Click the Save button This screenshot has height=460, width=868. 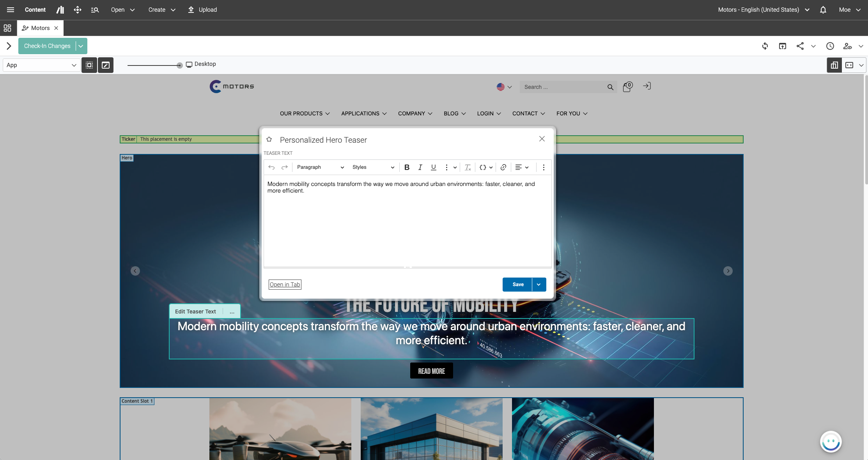(x=517, y=285)
